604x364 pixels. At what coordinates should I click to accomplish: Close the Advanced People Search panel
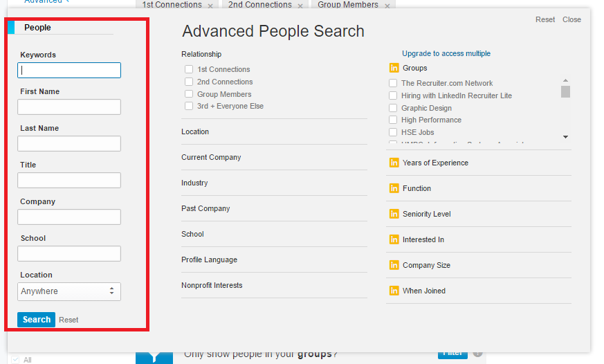(x=571, y=19)
